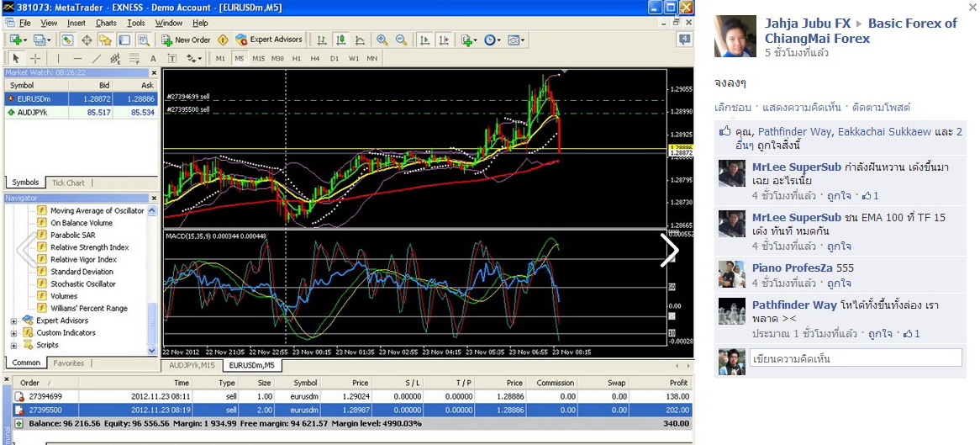The image size is (980, 445).
Task: Open Basic Forex of ChiangMai Forex group
Action: [x=861, y=30]
